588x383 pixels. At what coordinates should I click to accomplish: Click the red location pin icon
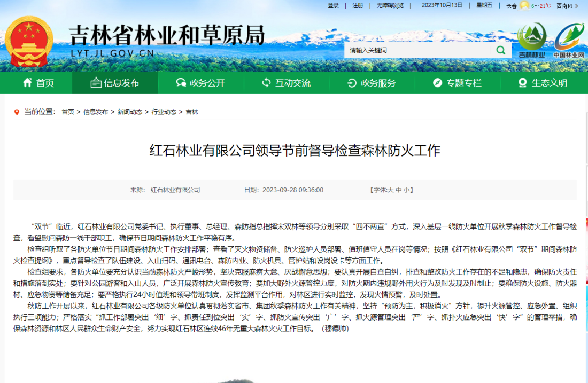pyautogui.click(x=17, y=112)
